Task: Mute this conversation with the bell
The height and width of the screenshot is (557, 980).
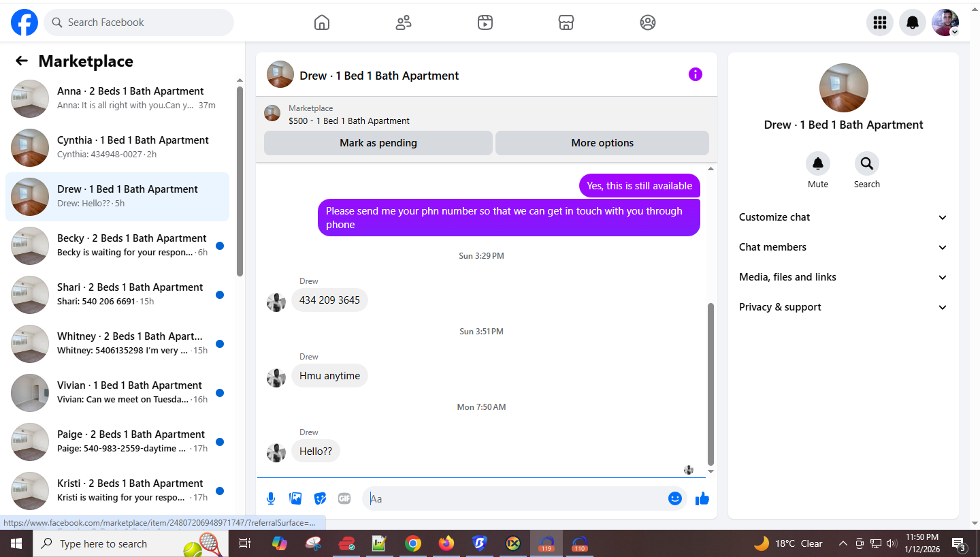Action: click(818, 163)
